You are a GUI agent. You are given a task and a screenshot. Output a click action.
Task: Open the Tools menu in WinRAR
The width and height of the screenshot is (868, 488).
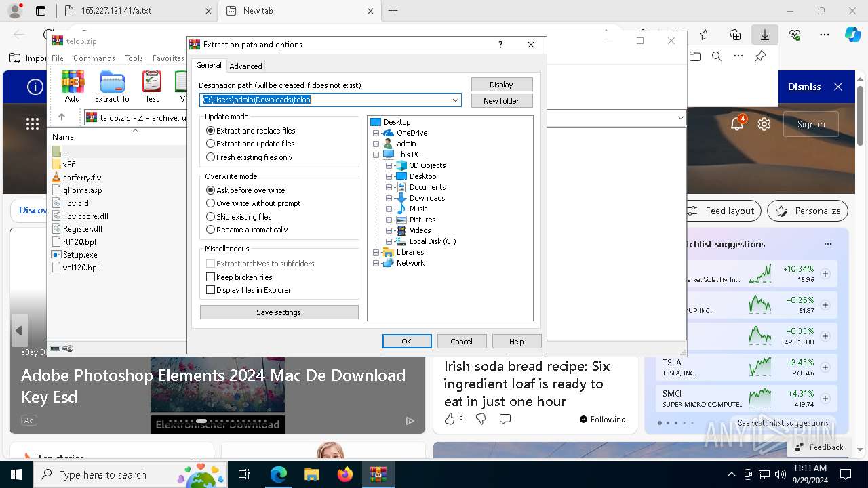click(134, 58)
